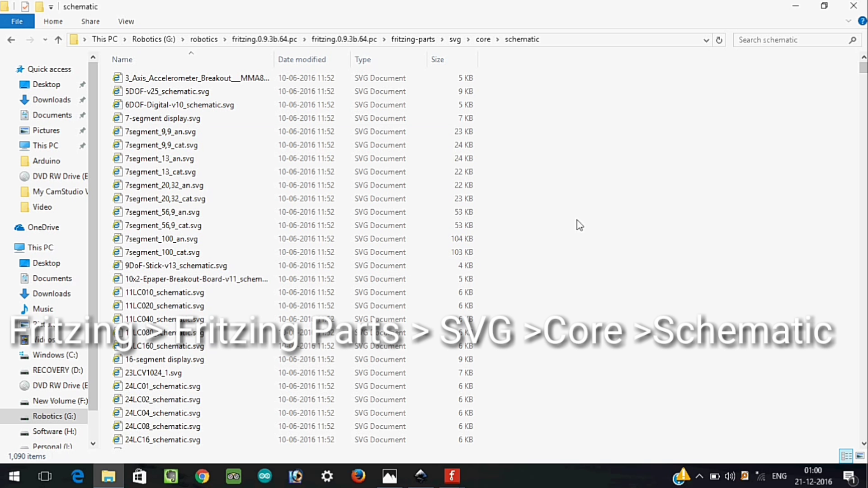Navigate to fritzing-parts in breadcrumb
The height and width of the screenshot is (488, 868).
point(413,39)
